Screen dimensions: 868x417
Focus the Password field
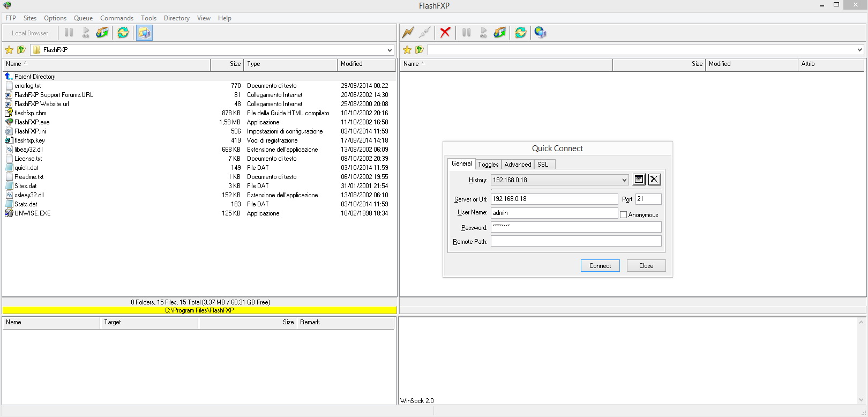(576, 227)
